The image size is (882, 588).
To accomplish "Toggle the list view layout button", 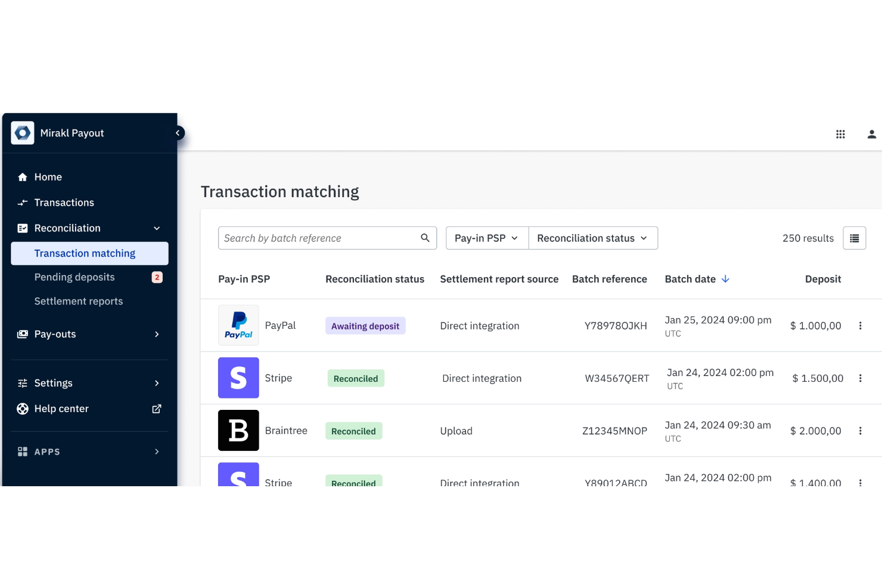I will 854,238.
